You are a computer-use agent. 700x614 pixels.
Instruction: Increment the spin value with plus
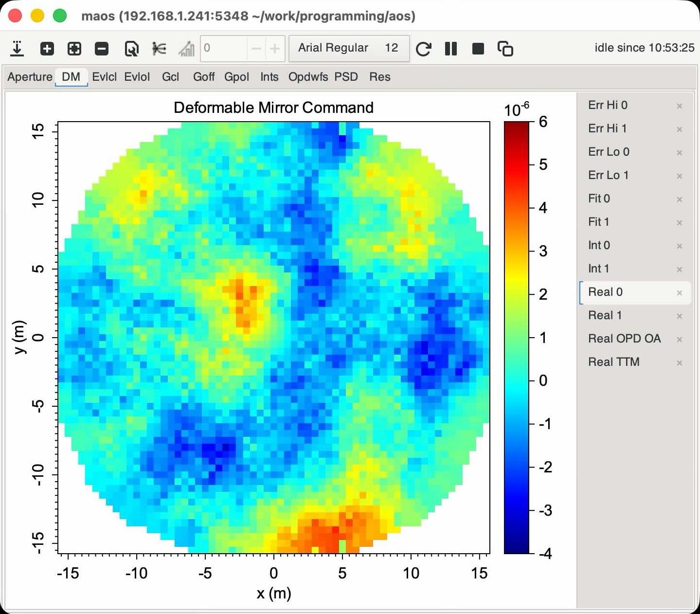coord(275,49)
